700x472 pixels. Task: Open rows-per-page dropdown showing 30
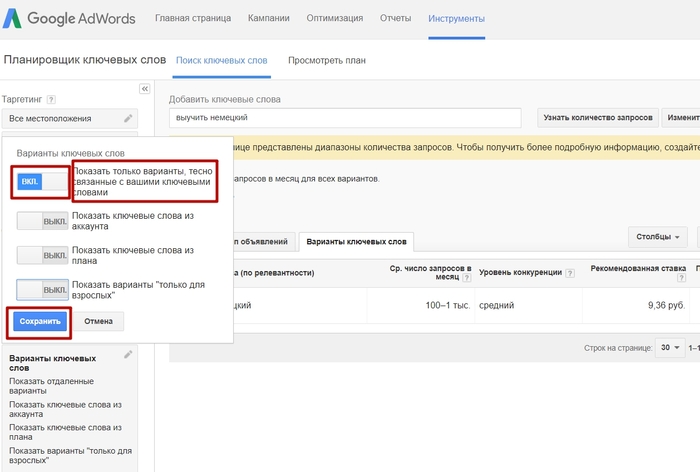(669, 348)
